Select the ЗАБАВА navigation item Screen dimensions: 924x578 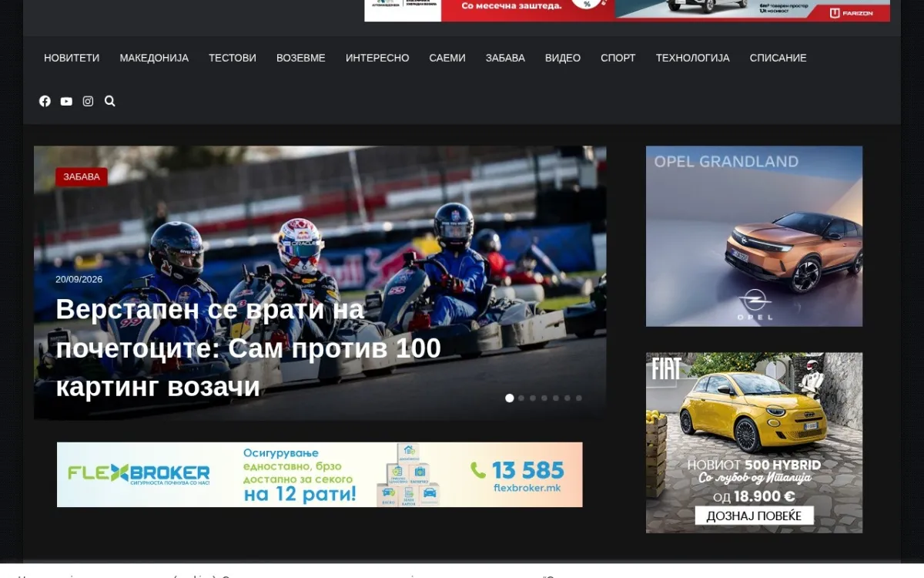(505, 58)
